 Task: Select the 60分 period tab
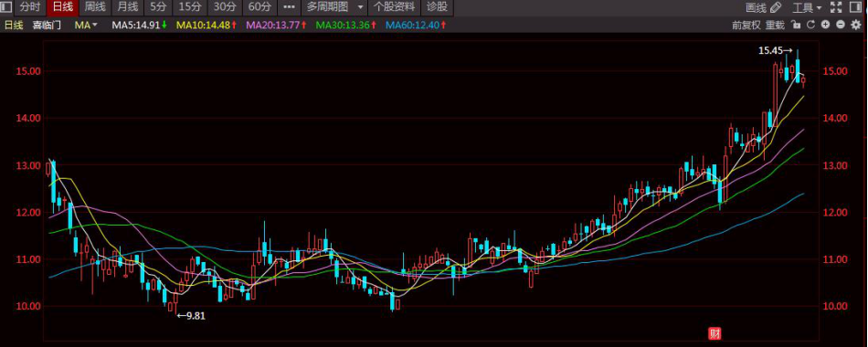(x=260, y=7)
